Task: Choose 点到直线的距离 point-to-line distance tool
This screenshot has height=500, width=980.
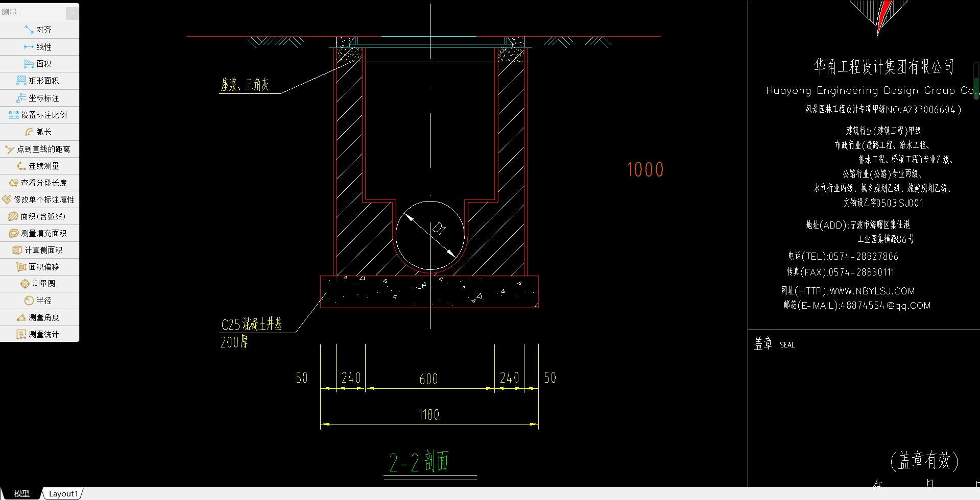Action: point(39,149)
